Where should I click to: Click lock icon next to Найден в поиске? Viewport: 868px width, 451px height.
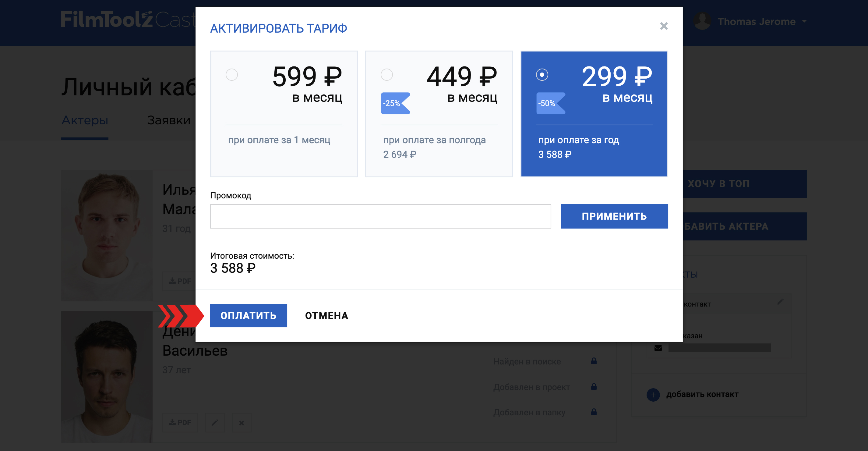point(594,361)
